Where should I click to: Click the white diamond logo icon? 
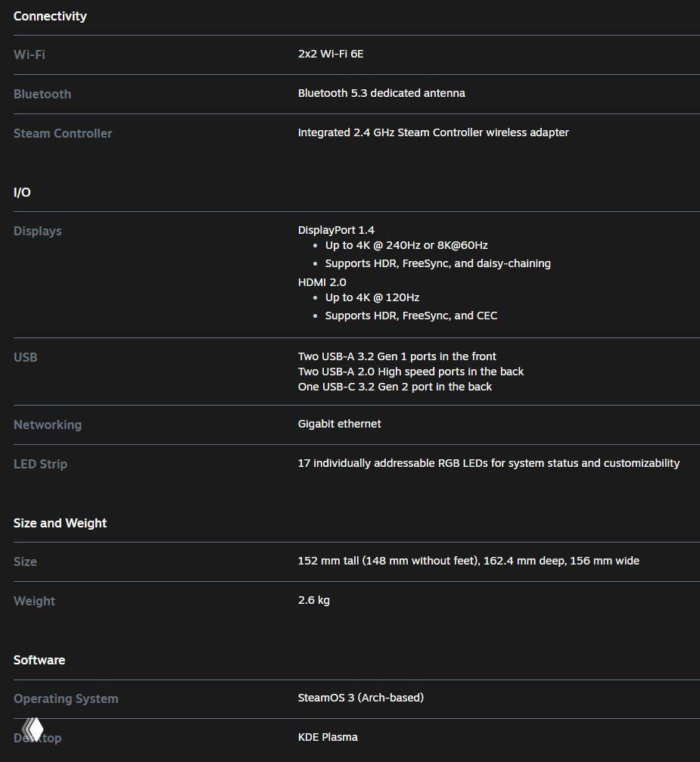(x=33, y=729)
